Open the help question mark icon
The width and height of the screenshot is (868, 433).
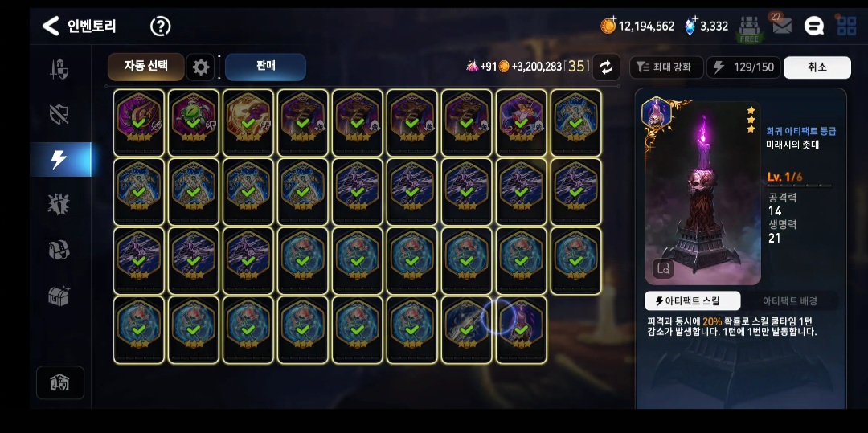(x=161, y=26)
